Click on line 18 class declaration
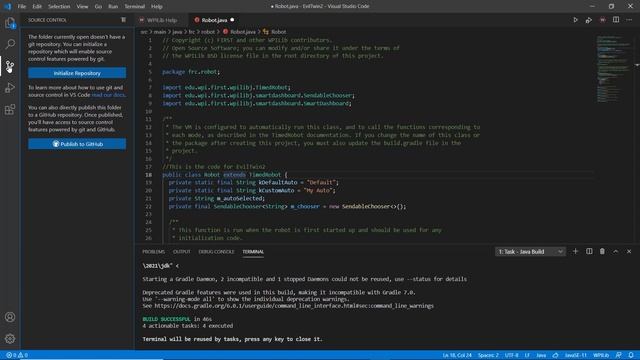640x360 pixels. [224, 175]
